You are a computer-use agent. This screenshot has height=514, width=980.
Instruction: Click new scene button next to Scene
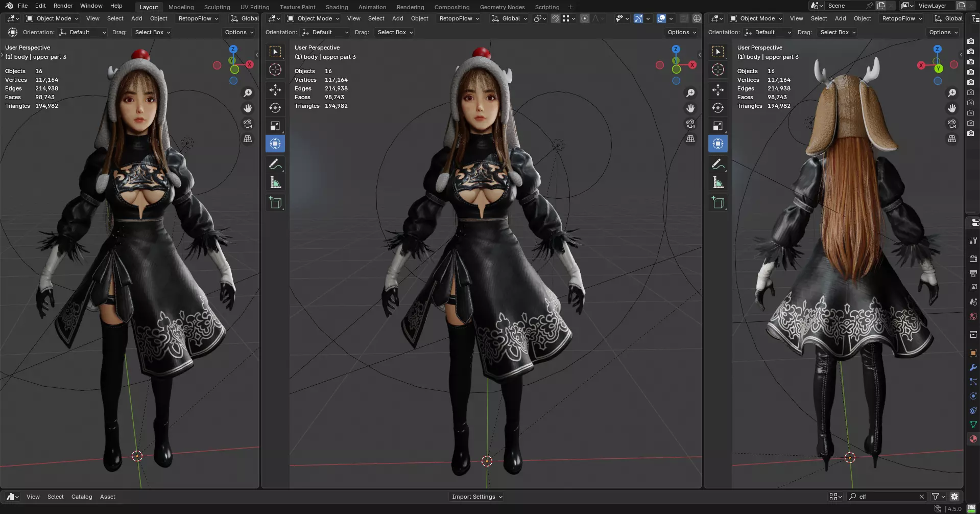point(881,6)
